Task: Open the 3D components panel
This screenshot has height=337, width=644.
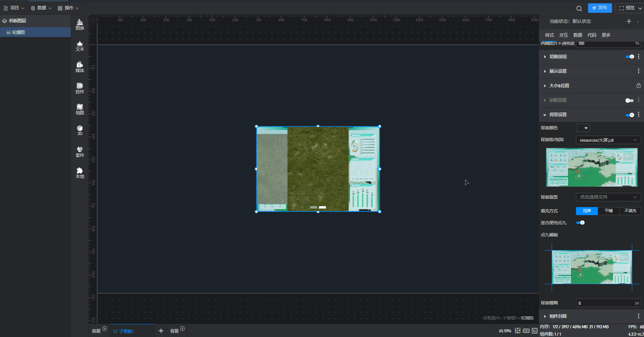Action: coord(80,130)
